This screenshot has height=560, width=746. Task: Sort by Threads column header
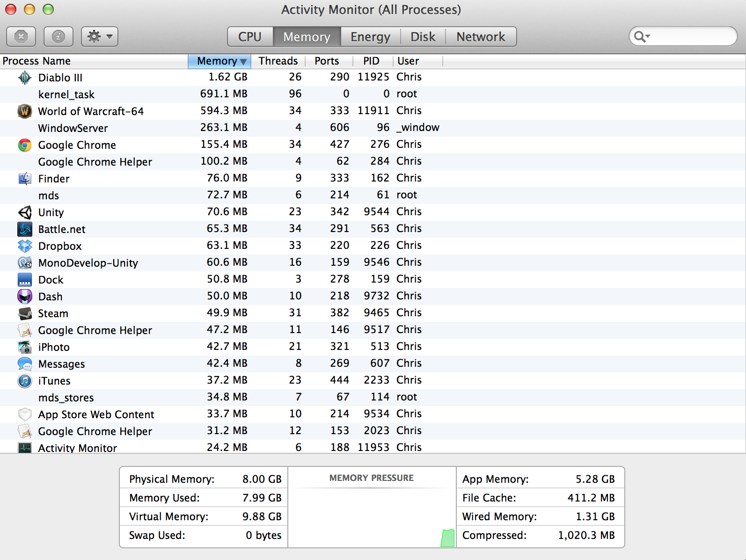(x=278, y=61)
